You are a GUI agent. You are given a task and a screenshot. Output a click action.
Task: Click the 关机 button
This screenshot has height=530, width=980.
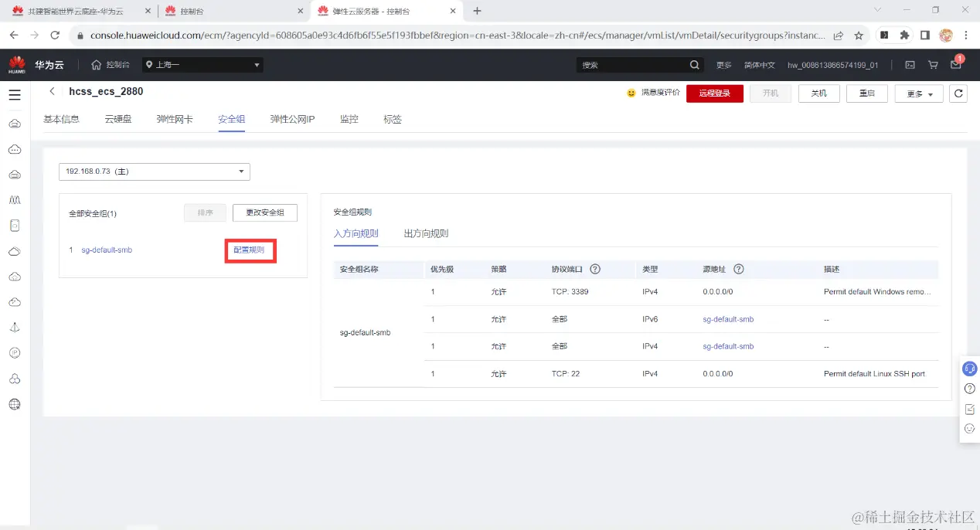[x=818, y=93]
